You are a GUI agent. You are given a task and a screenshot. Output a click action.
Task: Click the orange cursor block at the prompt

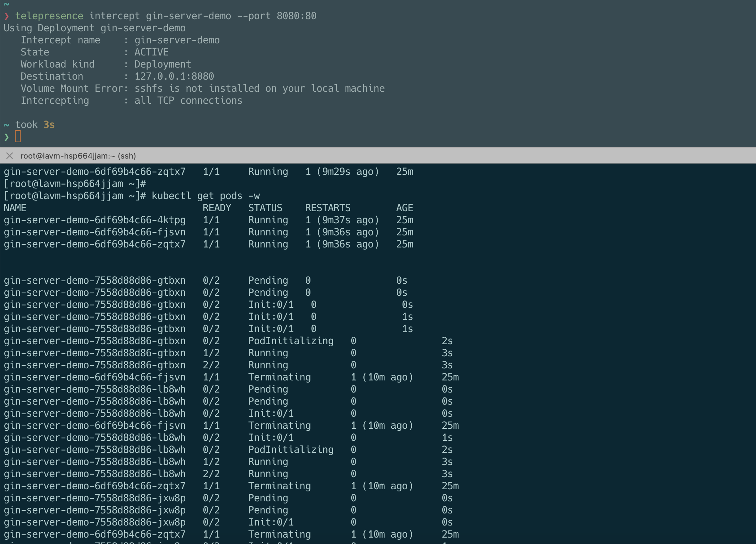click(x=18, y=137)
